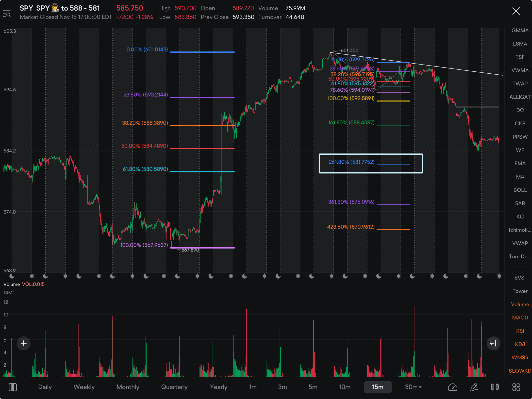
Task: Open the four-squares grid layout icon
Action: pyautogui.click(x=516, y=387)
